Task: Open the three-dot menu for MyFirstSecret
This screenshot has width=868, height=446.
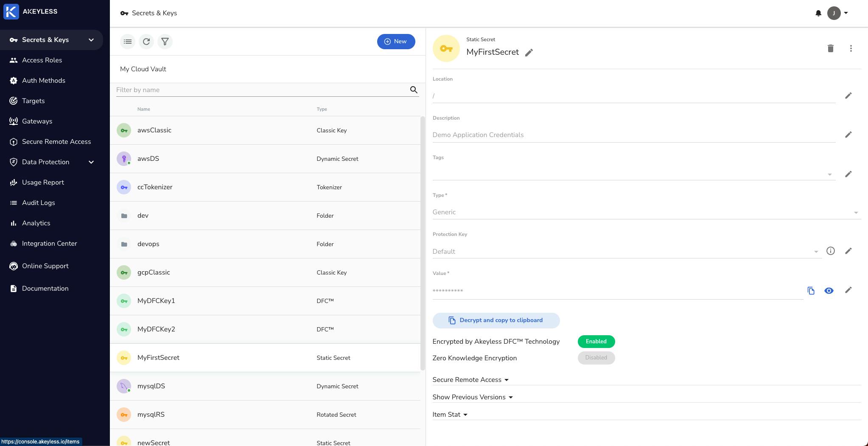Action: click(x=851, y=48)
